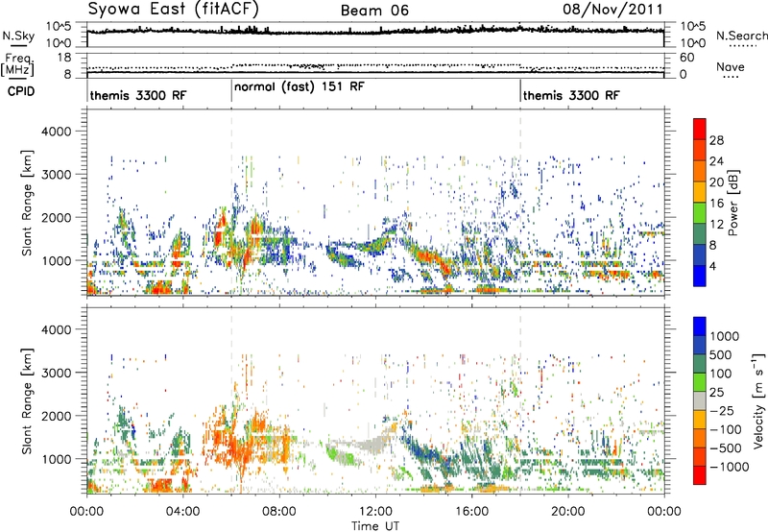Click the "themis 3300 RF" label starting at 00:00
Image resolution: width=768 pixels, height=532 pixels.
click(138, 95)
